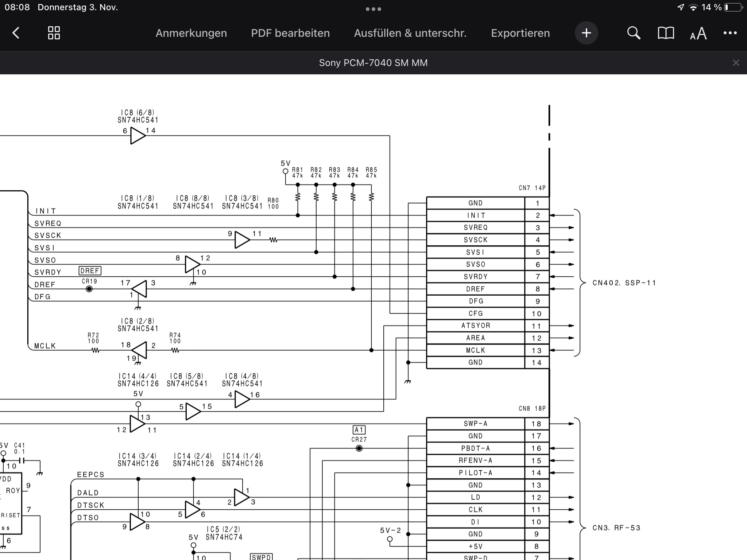This screenshot has width=747, height=560.
Task: Open the search magnifier tool
Action: coord(634,33)
